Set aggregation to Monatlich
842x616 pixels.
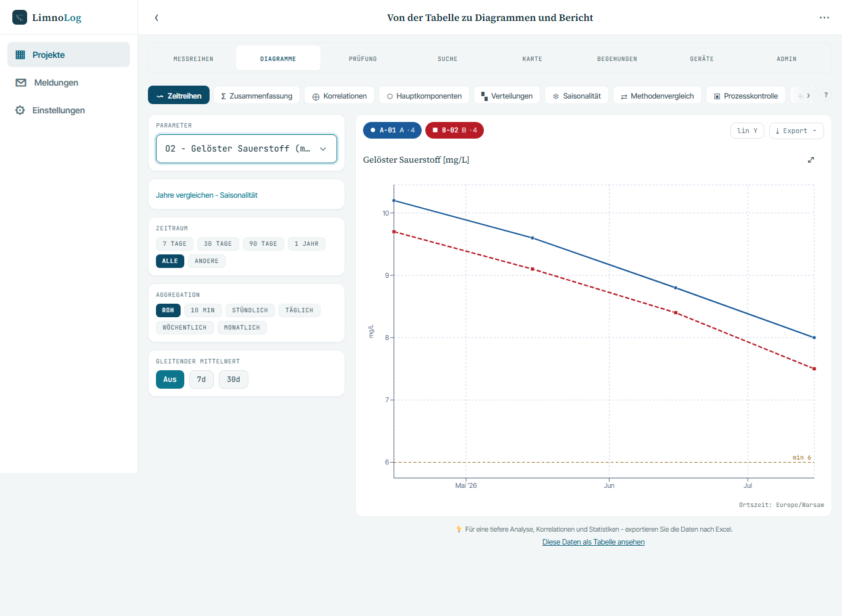[x=242, y=328]
